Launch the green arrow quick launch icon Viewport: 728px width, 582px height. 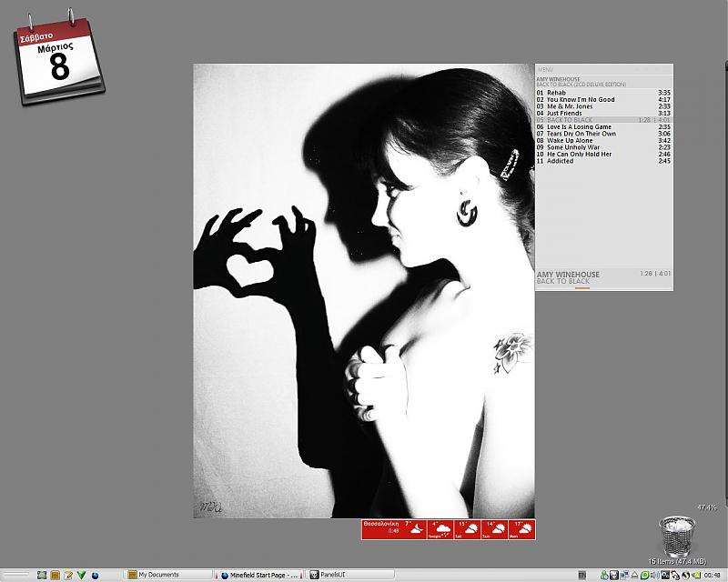[81, 576]
